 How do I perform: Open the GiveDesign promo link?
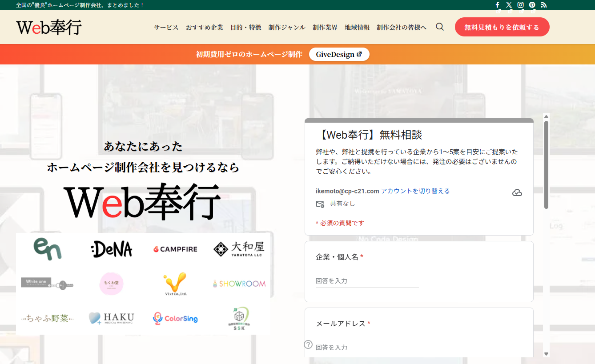[339, 54]
